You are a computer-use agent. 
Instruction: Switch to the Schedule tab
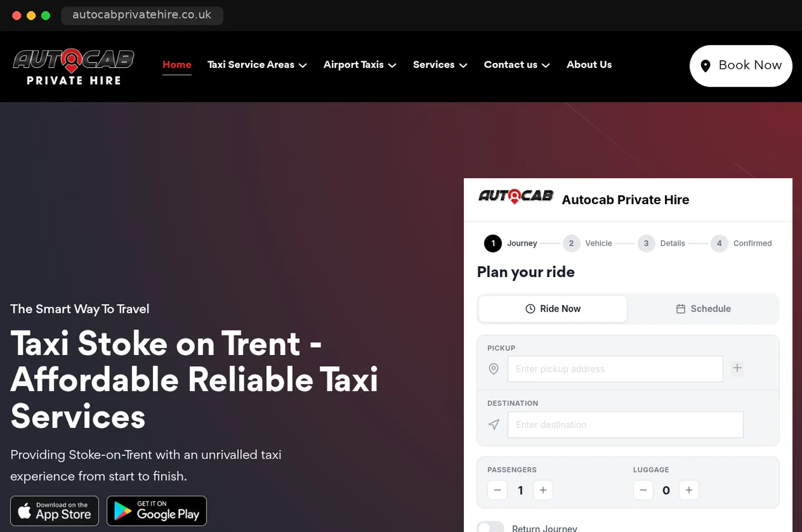[x=703, y=309]
